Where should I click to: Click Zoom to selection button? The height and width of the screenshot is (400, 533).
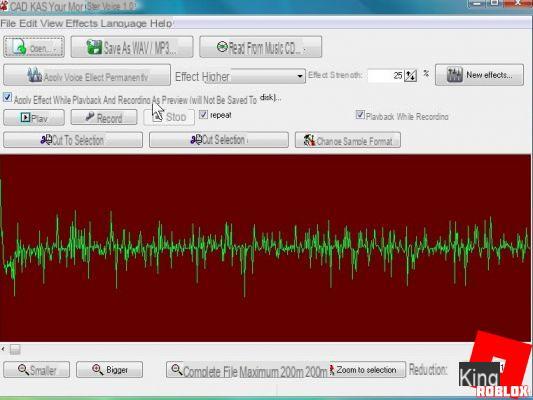point(366,370)
